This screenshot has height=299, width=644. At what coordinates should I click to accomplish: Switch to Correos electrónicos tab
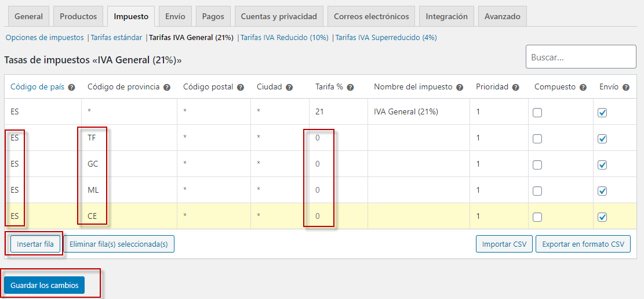click(x=372, y=16)
